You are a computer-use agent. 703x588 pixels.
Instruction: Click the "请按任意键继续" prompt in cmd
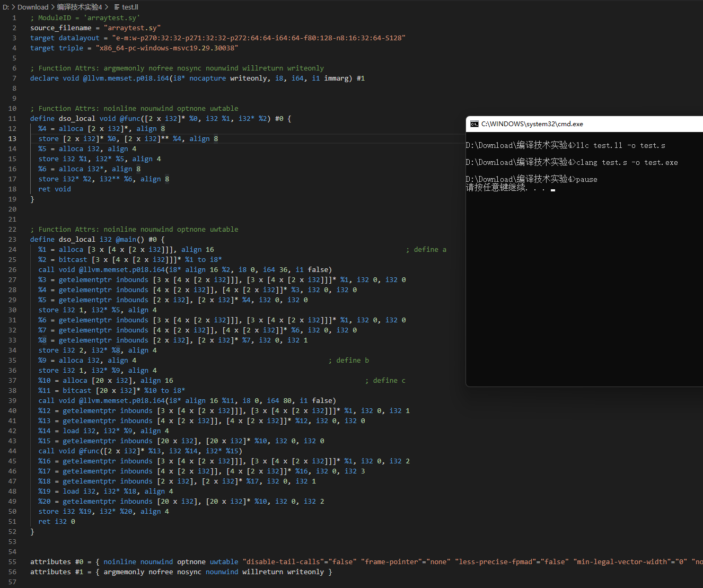[x=496, y=188]
